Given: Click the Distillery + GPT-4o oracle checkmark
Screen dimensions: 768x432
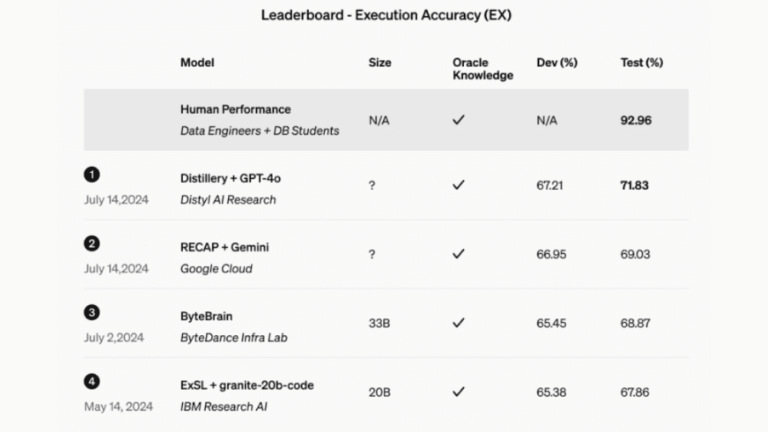Looking at the screenshot, I should pyautogui.click(x=458, y=185).
